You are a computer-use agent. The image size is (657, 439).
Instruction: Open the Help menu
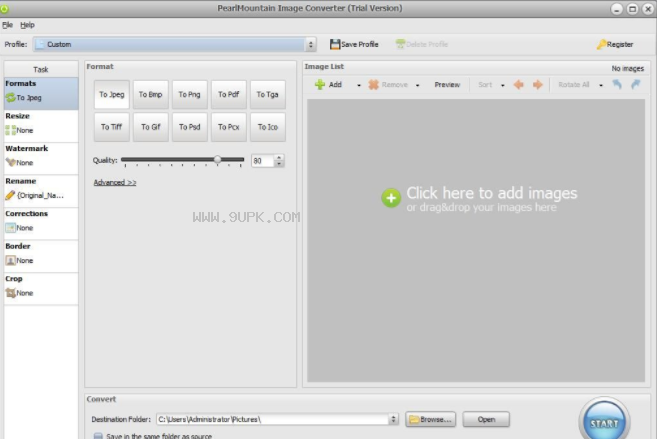[x=27, y=25]
